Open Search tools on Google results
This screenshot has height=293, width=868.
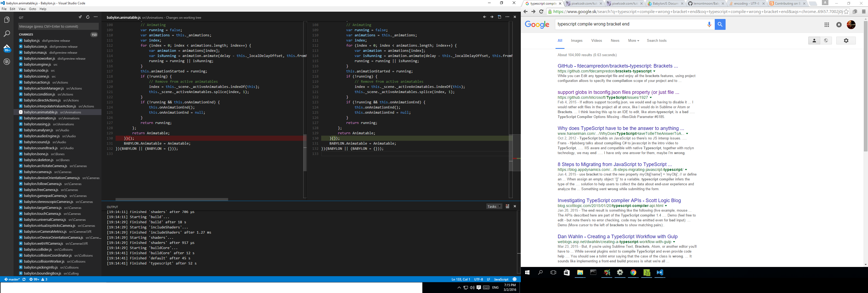(656, 40)
